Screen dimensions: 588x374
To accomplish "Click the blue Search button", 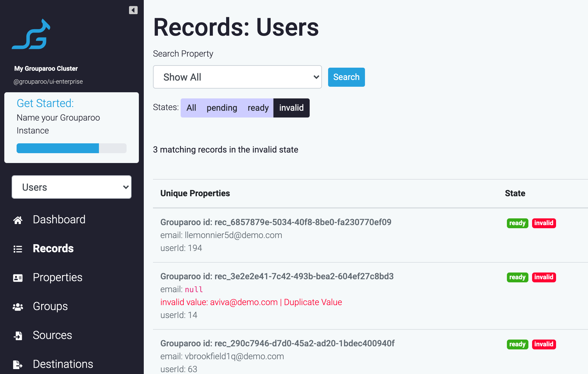I will click(346, 77).
